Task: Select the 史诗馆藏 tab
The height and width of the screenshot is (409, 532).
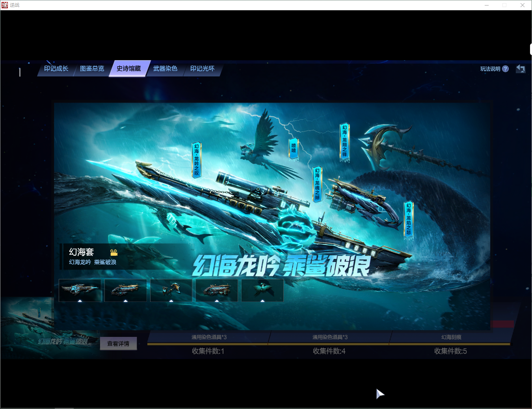Action: click(129, 69)
